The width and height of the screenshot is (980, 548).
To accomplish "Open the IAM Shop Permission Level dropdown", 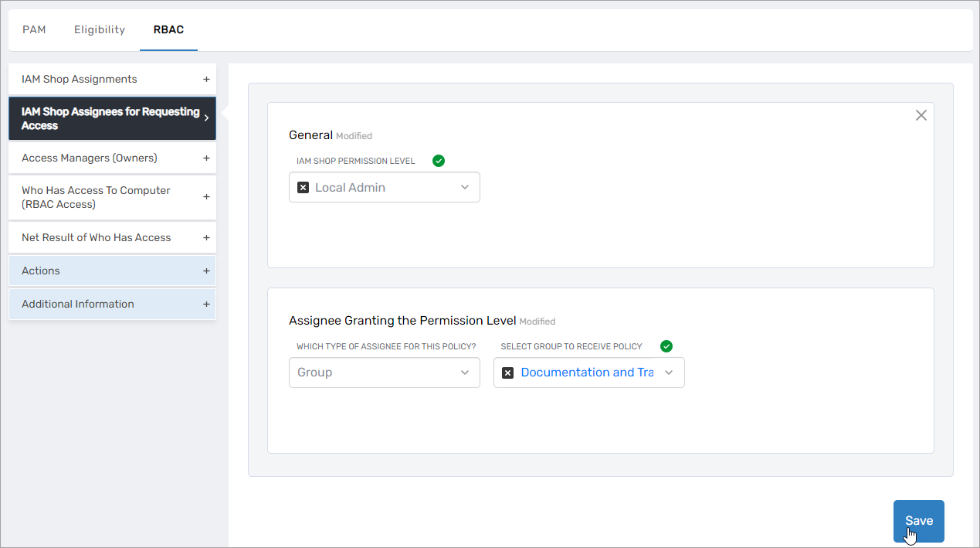I will click(465, 188).
